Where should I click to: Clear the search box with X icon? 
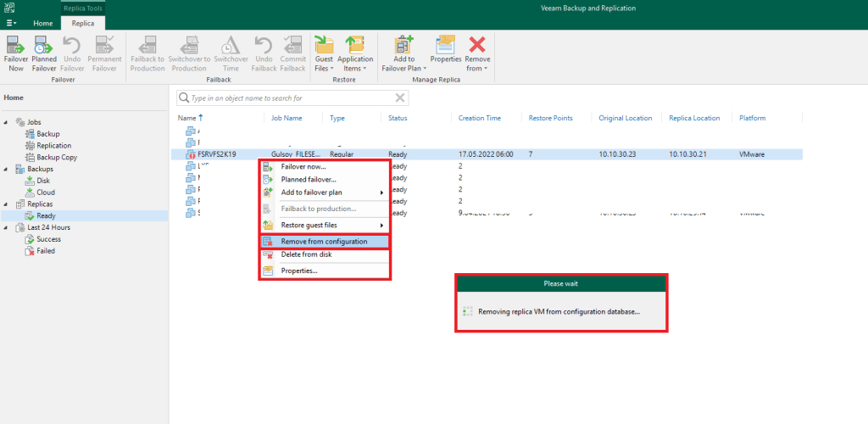(x=401, y=98)
